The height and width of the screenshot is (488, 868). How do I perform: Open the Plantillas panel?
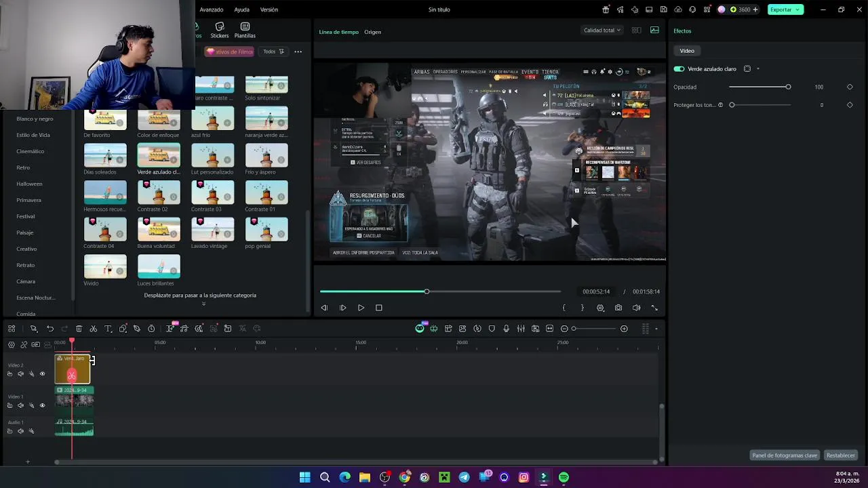(245, 30)
